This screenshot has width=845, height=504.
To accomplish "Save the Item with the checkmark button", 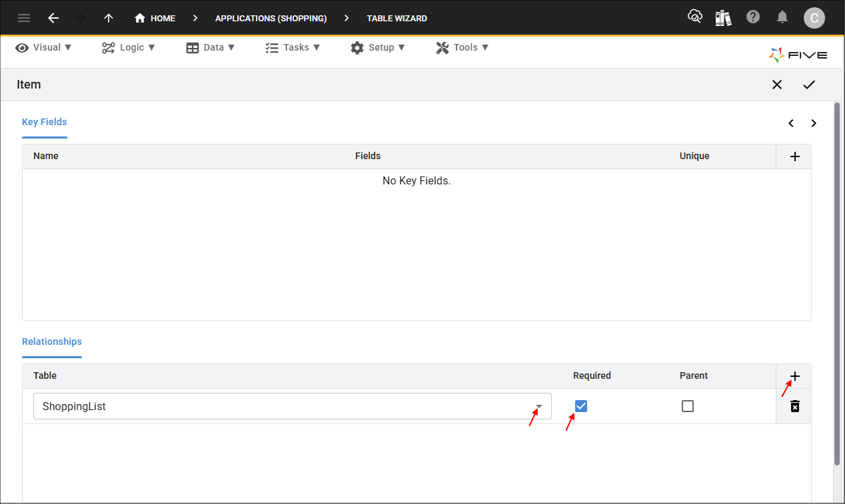I will point(809,85).
